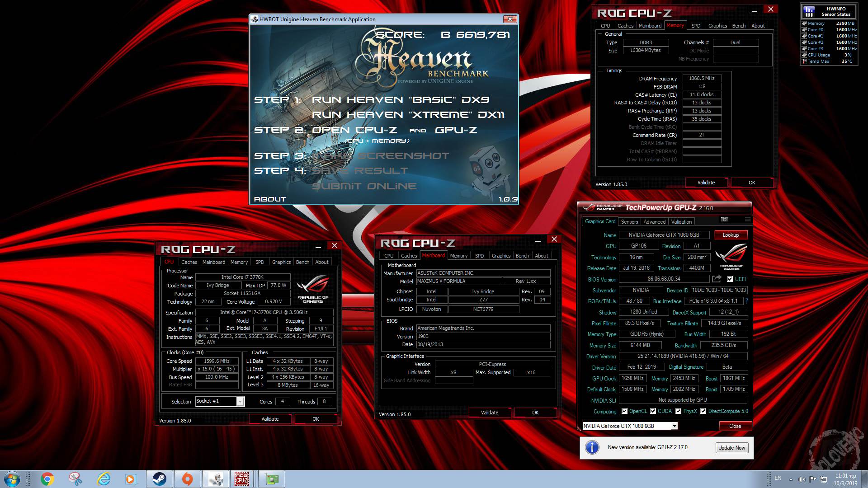The height and width of the screenshot is (488, 868).
Task: Click Validate in the CPU tab CPU-Z window
Action: point(270,419)
